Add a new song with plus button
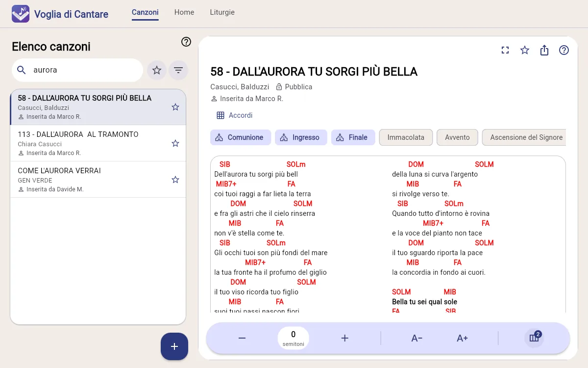This screenshot has height=368, width=588. 174,346
